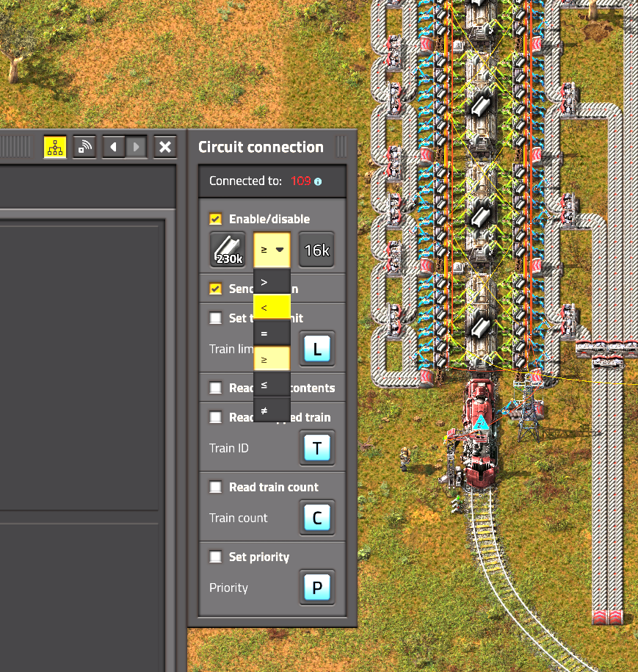This screenshot has width=638, height=672.
Task: Enable the Read train count checkbox
Action: (x=216, y=487)
